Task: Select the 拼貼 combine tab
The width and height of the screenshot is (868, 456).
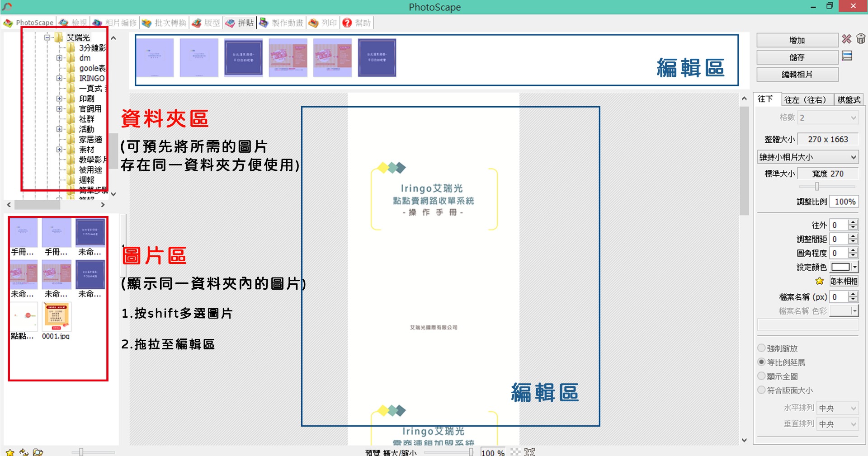Action: [240, 23]
